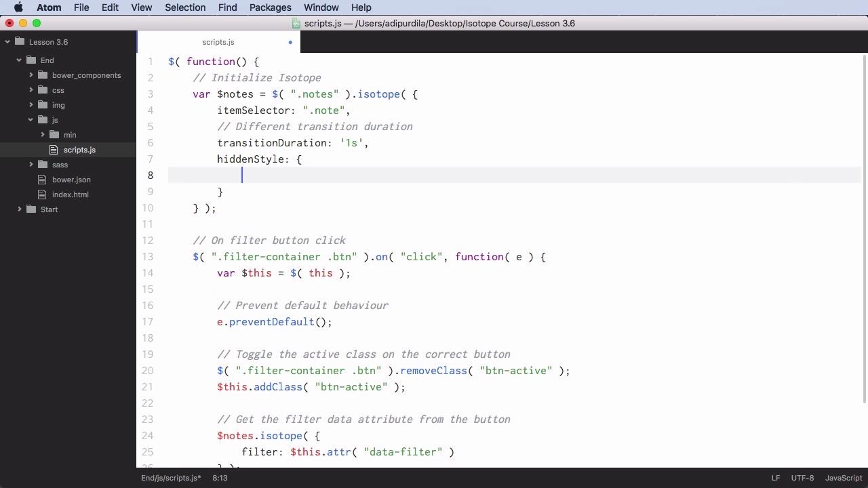Click the 'transitionDuration' text on line 6
868x488 pixels.
tap(271, 143)
